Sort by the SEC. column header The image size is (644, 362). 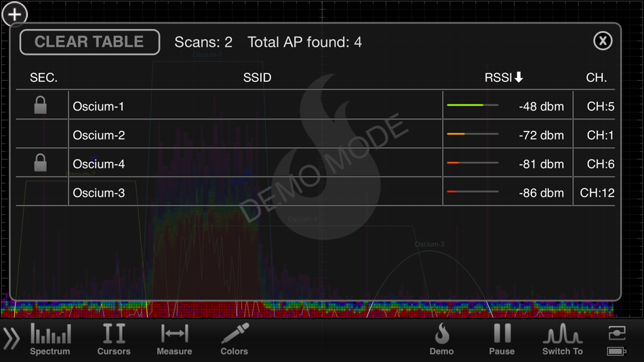click(x=43, y=77)
